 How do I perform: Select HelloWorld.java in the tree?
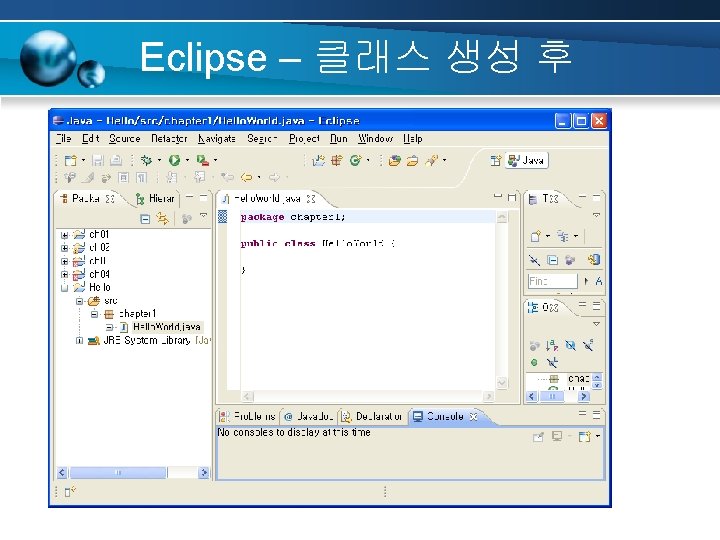coord(167,327)
